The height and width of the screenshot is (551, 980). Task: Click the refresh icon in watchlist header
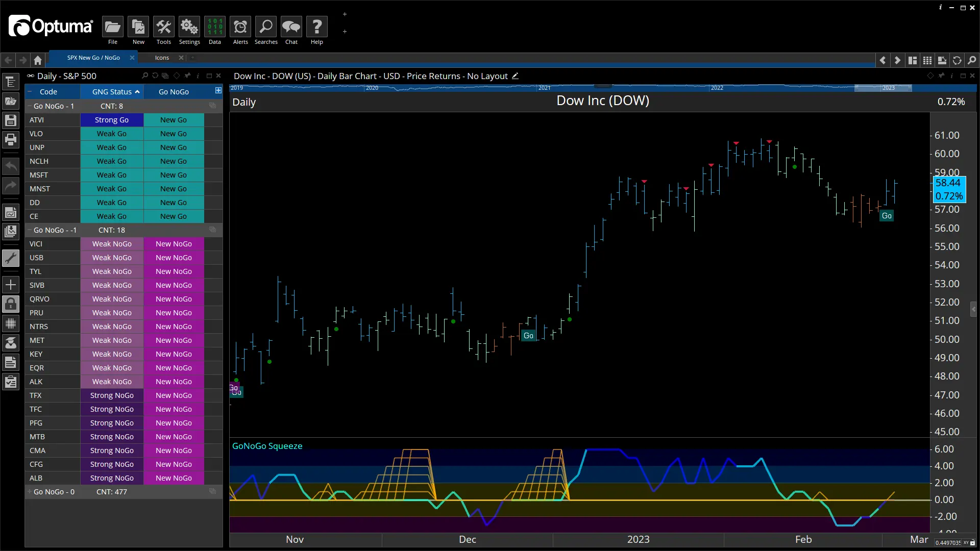(x=155, y=76)
